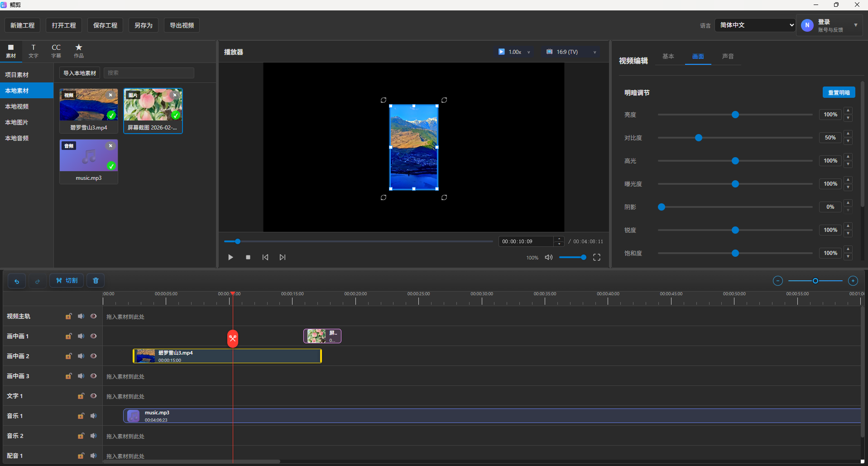Open the 字幕 CC subtitles tab

point(56,51)
